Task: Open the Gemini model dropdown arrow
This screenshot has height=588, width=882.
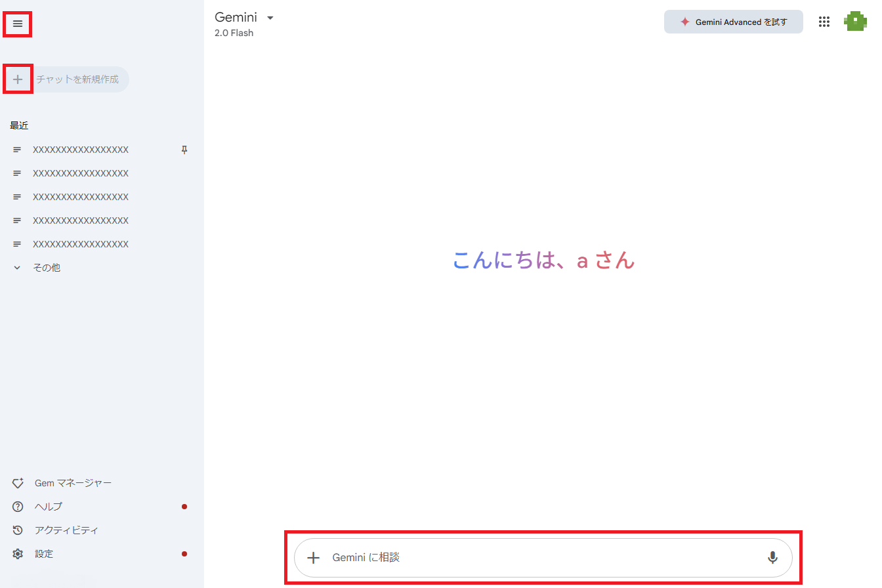Action: click(x=270, y=18)
